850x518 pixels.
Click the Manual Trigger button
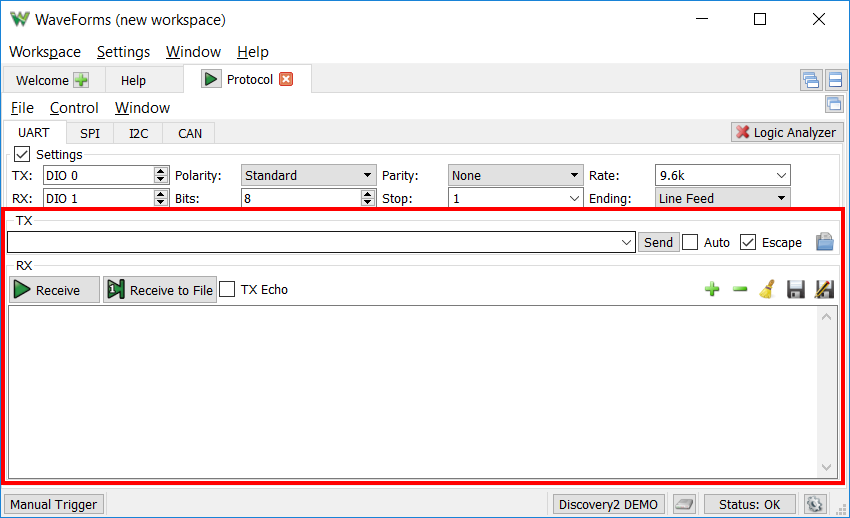[54, 504]
